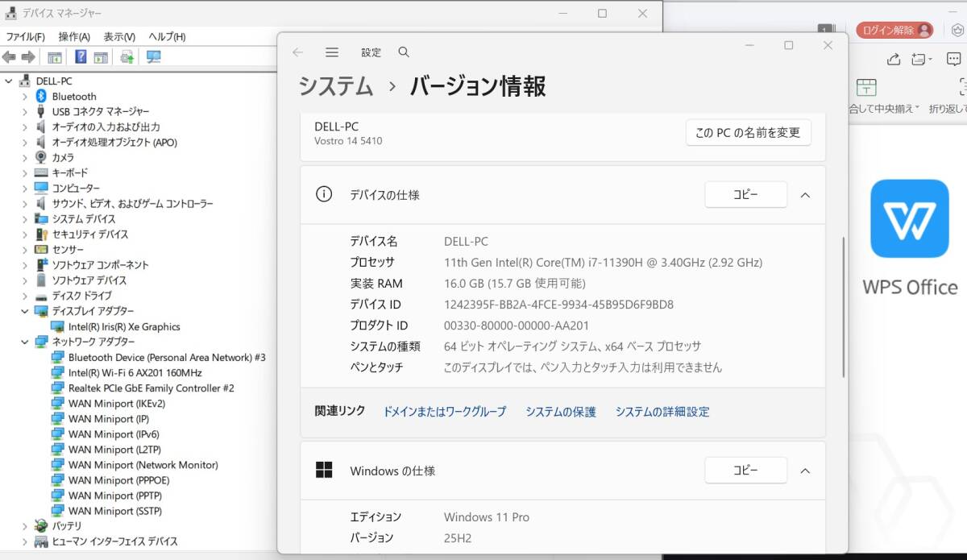Click the search icon in Settings
The image size is (967, 560).
(404, 52)
